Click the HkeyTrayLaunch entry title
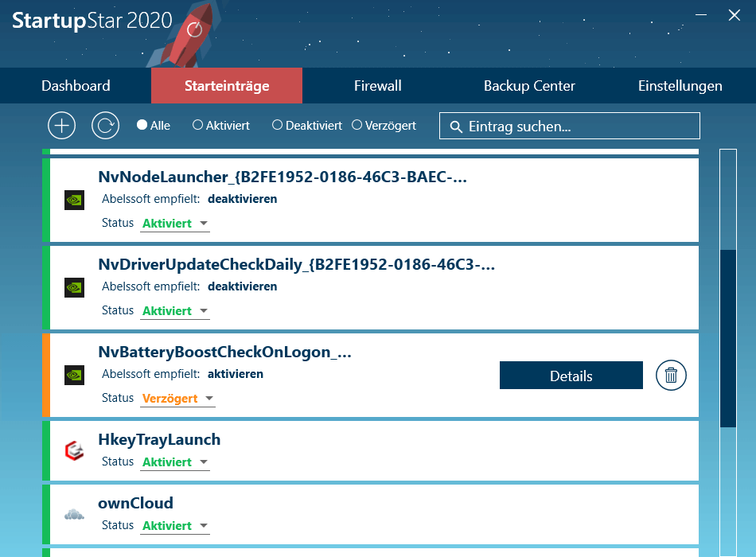756x557 pixels. 159,439
